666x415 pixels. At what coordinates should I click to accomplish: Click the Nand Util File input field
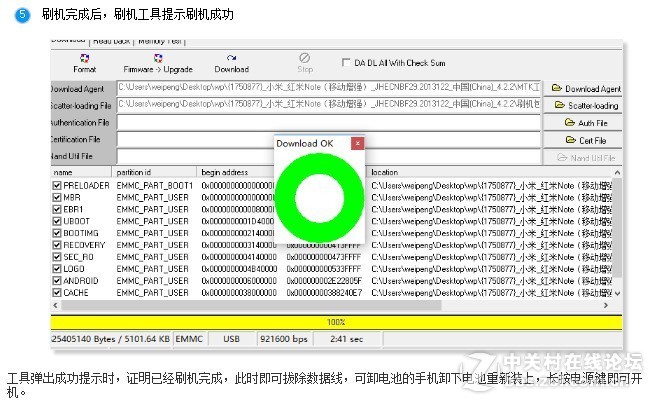click(328, 156)
